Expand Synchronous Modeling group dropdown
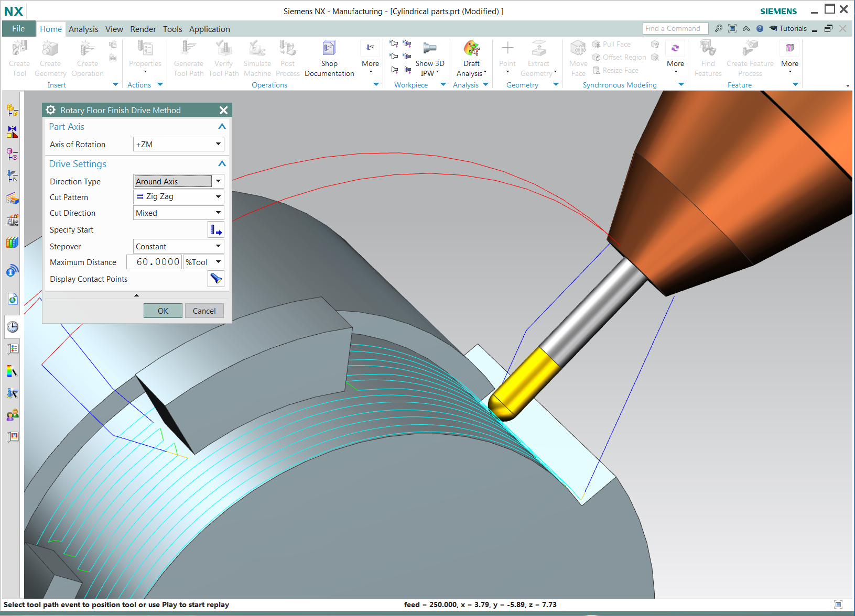Viewport: 855px width, 616px height. coord(681,85)
